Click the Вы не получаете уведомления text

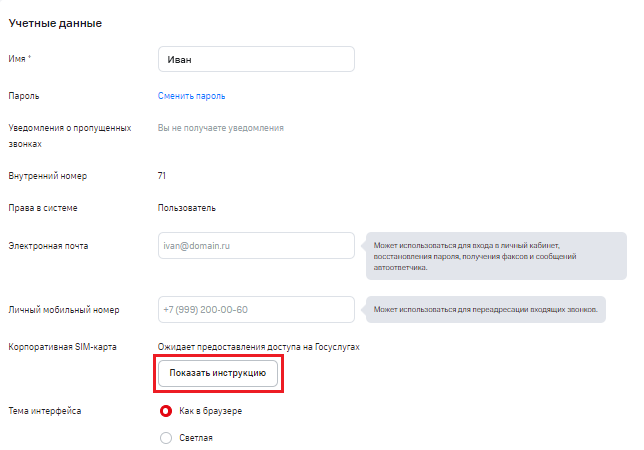coord(220,128)
